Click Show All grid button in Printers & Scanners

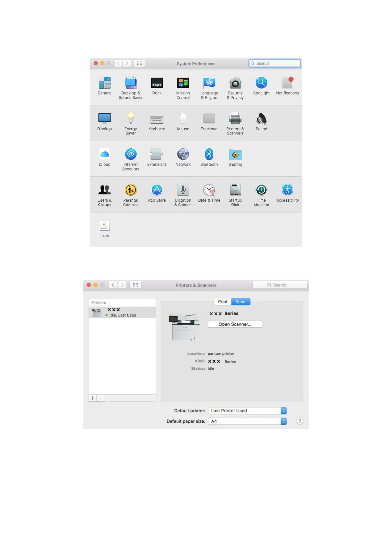tap(135, 285)
